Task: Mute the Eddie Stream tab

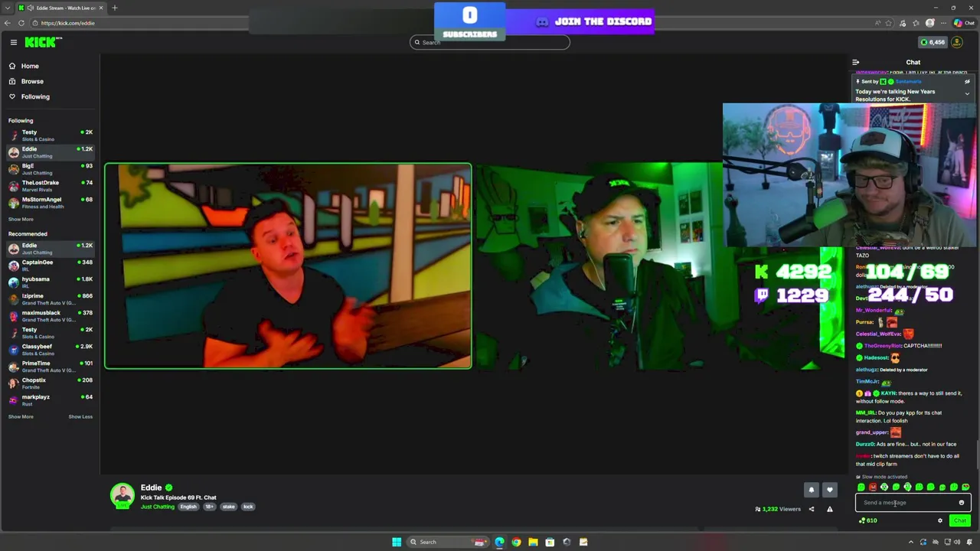Action: pyautogui.click(x=30, y=8)
